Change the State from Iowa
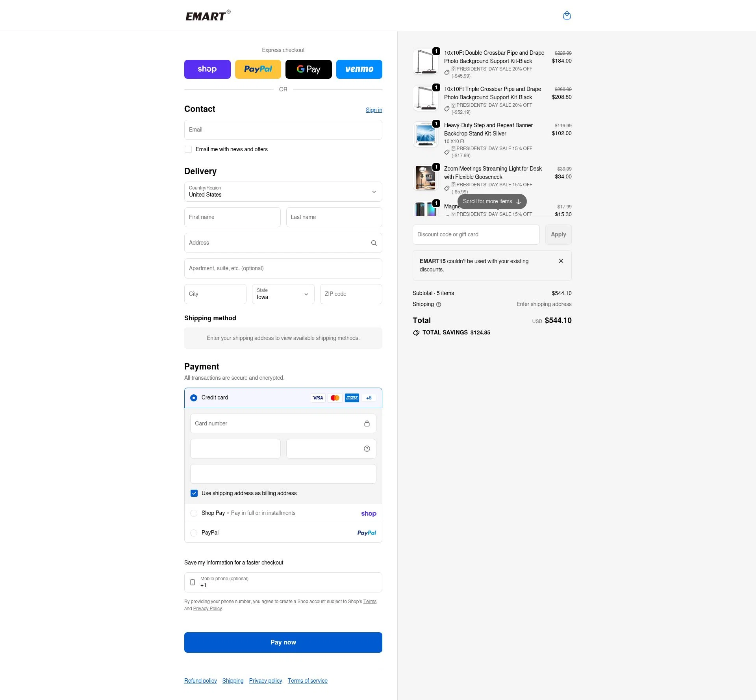Image resolution: width=756 pixels, height=700 pixels. [x=283, y=294]
